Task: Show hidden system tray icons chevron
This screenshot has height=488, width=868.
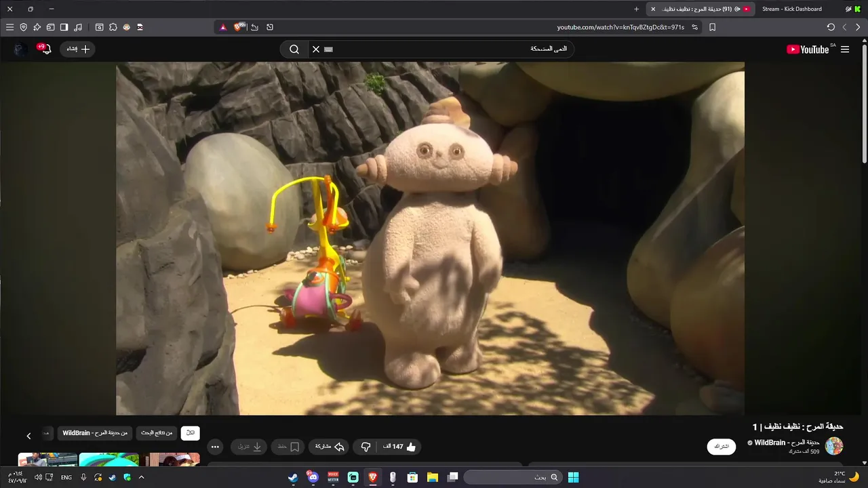Action: pos(141,477)
